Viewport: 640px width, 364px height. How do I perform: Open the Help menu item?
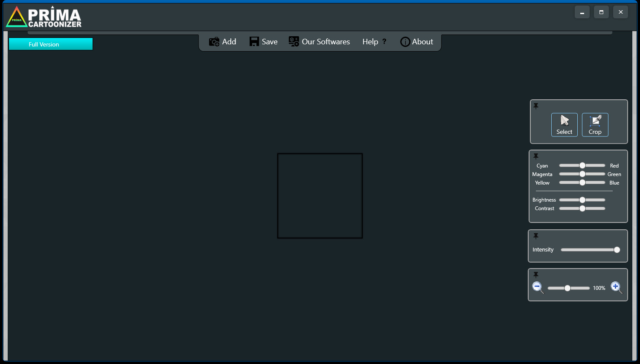[374, 42]
